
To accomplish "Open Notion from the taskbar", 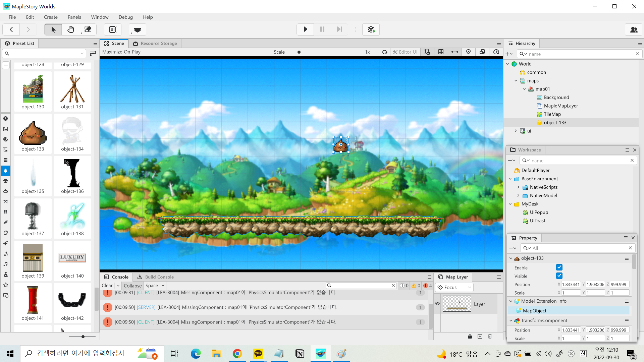I will click(x=300, y=354).
